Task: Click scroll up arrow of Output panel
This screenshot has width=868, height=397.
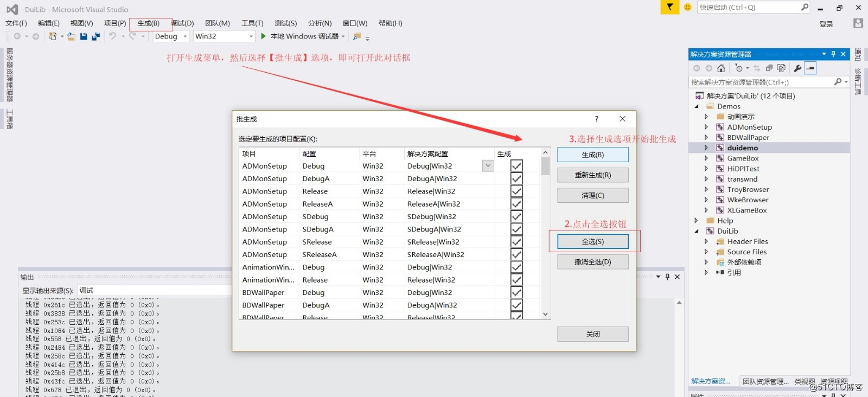Action: point(679,303)
